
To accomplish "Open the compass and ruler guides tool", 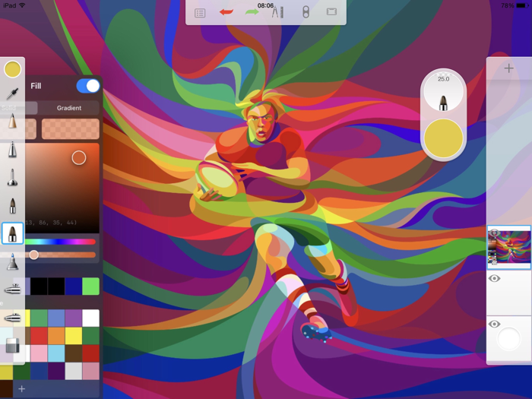I will [277, 13].
